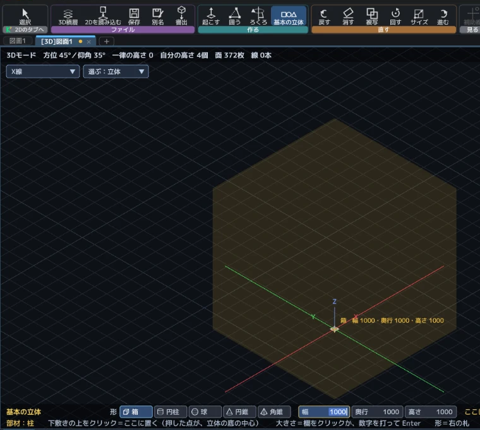Choose the 角錐 pyramid shape
This screenshot has width=480, height=430.
click(274, 412)
